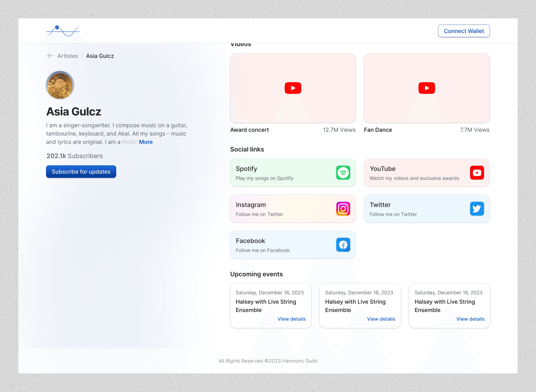Click the Harmonic Guild wave logo

point(63,31)
